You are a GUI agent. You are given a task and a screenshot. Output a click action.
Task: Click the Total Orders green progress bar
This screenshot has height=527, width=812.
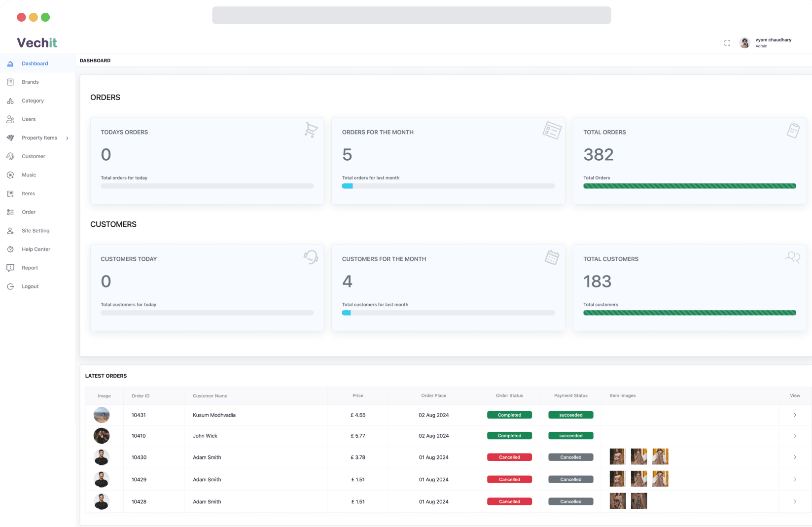pyautogui.click(x=689, y=186)
